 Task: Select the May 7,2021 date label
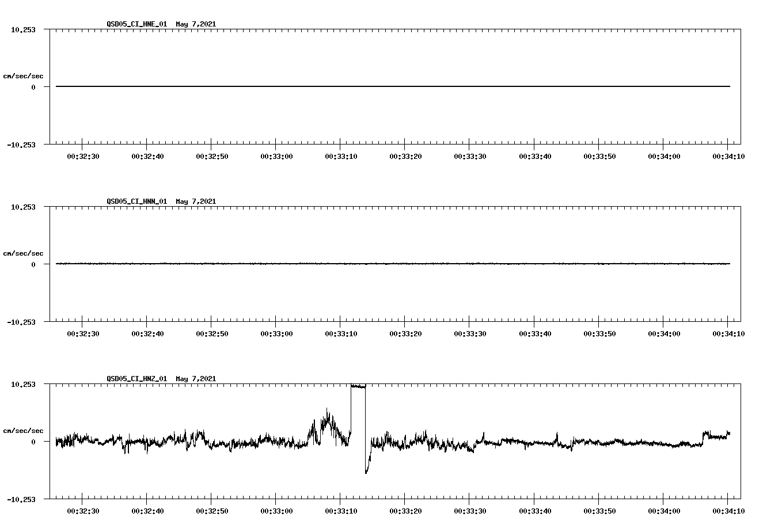[196, 25]
